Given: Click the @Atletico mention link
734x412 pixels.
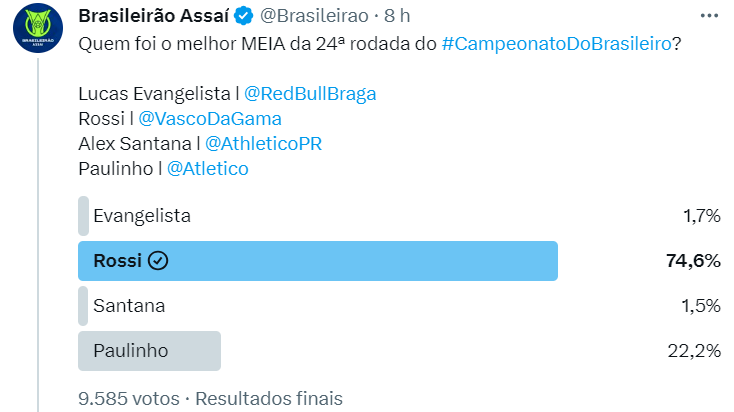Looking at the screenshot, I should click(207, 169).
